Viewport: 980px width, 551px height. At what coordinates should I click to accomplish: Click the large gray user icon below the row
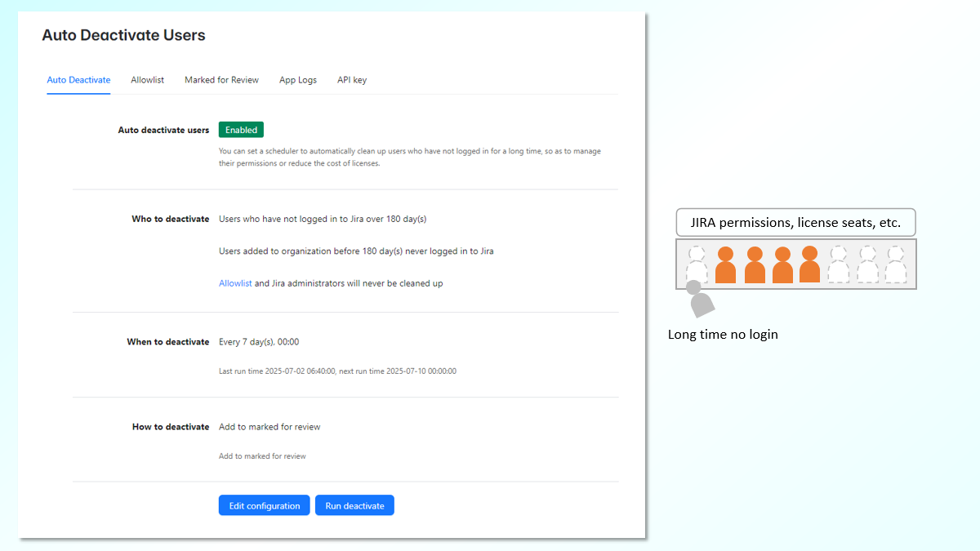[701, 302]
